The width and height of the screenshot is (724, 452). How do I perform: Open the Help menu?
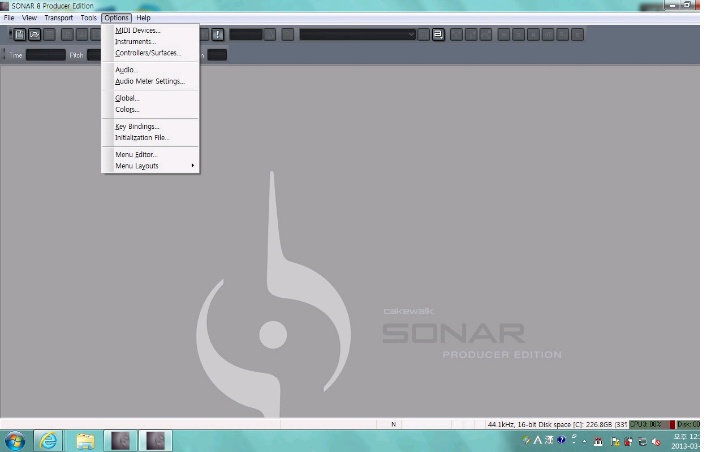143,18
